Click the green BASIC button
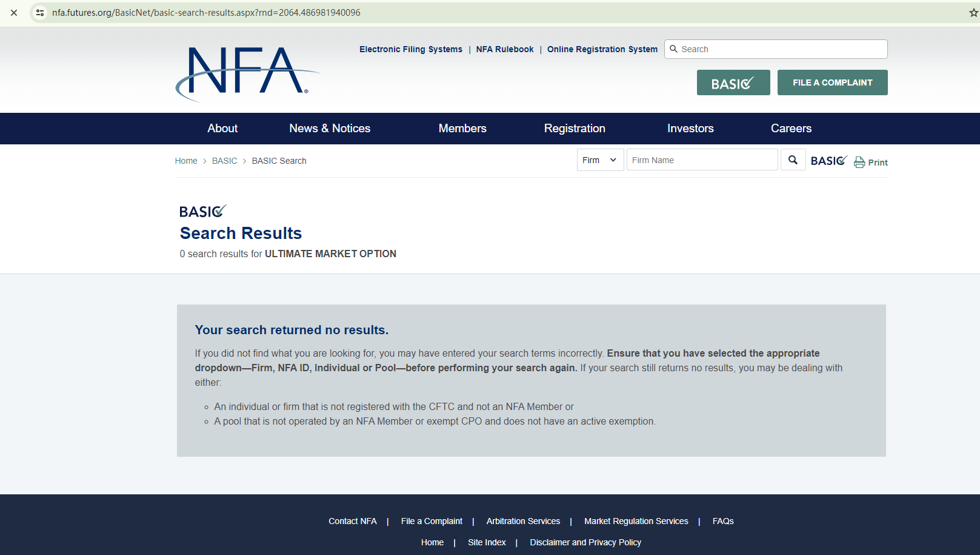This screenshot has height=555, width=980. coord(733,82)
